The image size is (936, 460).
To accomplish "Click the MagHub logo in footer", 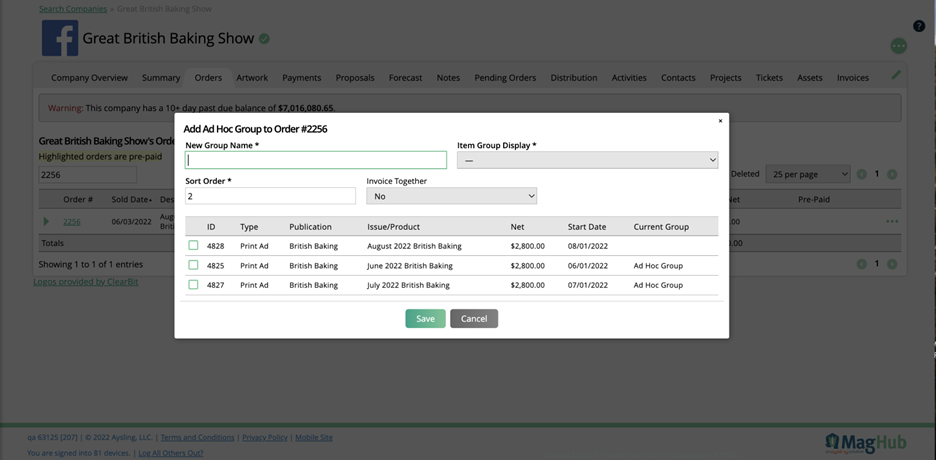I will point(866,443).
